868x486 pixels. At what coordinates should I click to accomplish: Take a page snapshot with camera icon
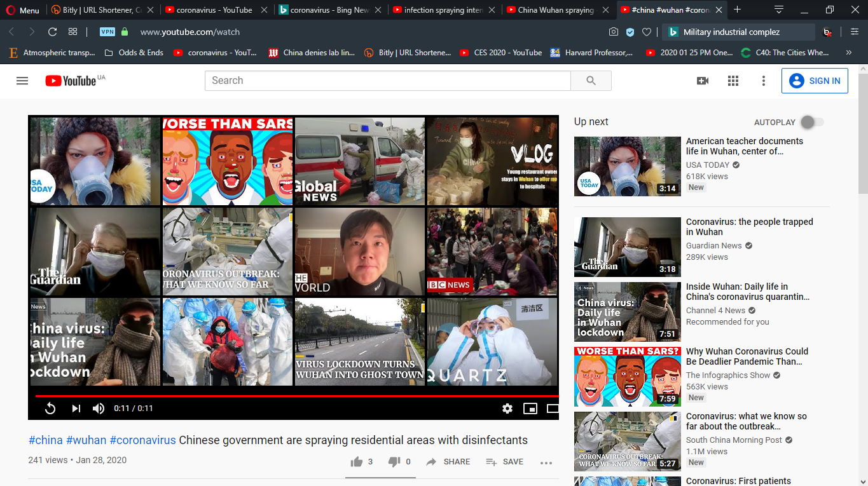(613, 32)
